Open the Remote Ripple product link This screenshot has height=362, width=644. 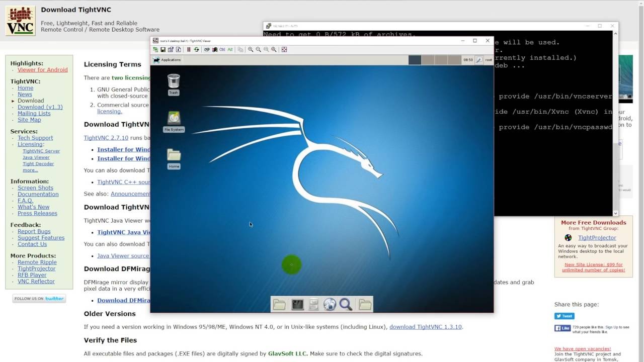pyautogui.click(x=37, y=262)
